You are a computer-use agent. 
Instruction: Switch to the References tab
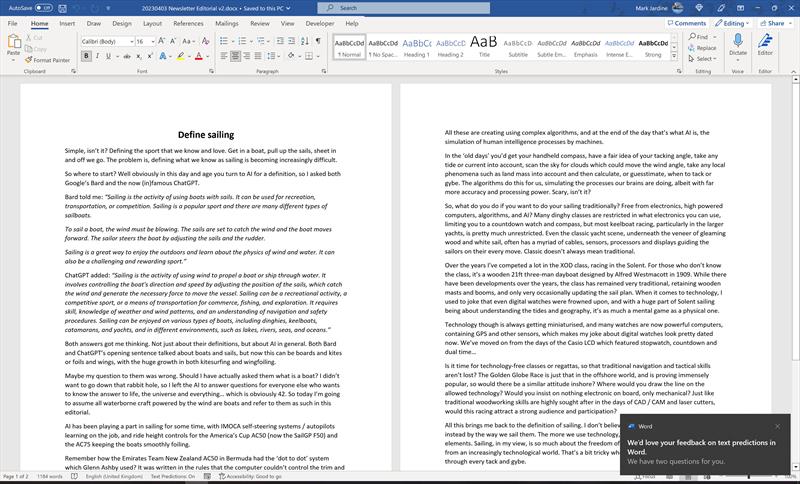tap(188, 23)
